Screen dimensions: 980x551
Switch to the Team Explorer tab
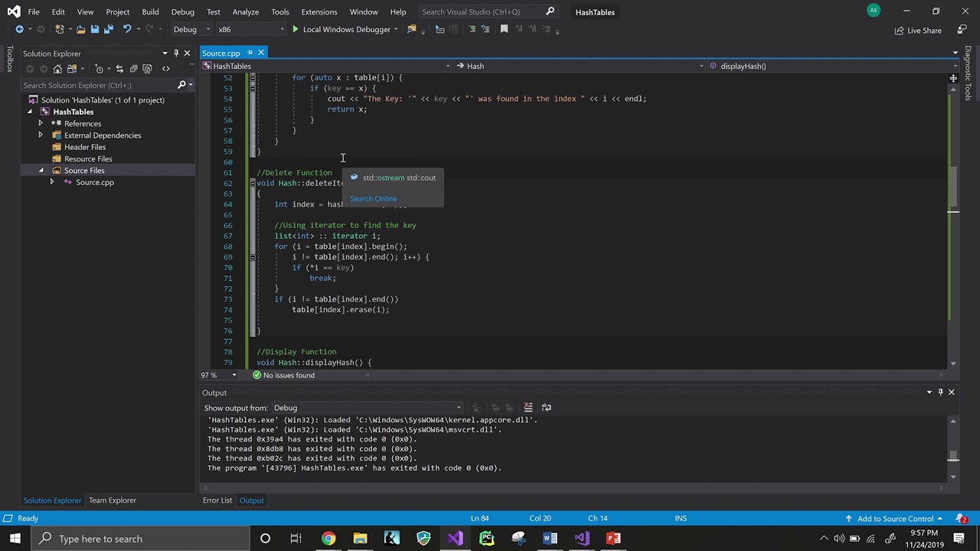pyautogui.click(x=113, y=500)
